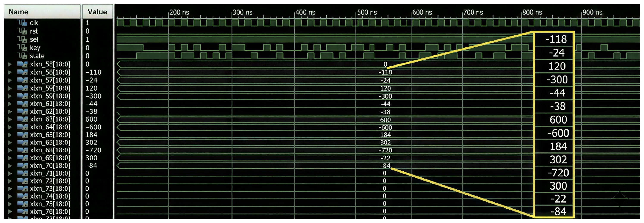Expand the xlxn_75[18:0] bus signal

10,204
